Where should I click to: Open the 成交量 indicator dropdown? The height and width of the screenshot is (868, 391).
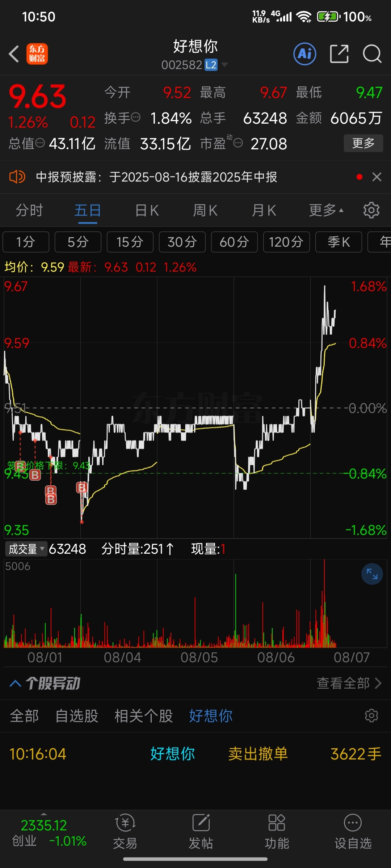coord(26,549)
